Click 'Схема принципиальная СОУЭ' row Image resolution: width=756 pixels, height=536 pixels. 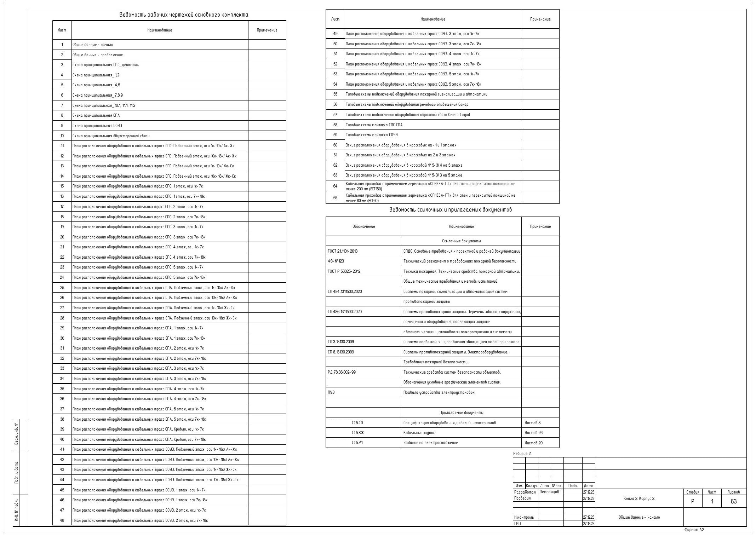click(x=169, y=126)
